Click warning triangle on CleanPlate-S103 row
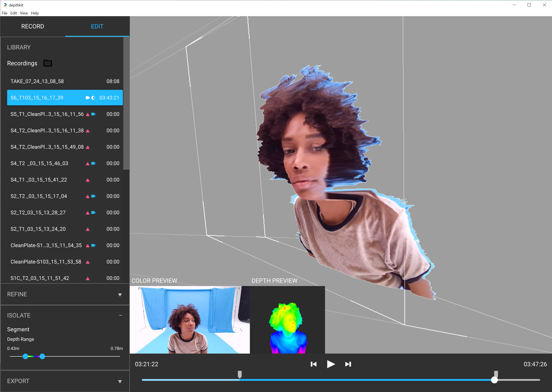Viewport: 552px width, 392px height. pos(88,262)
